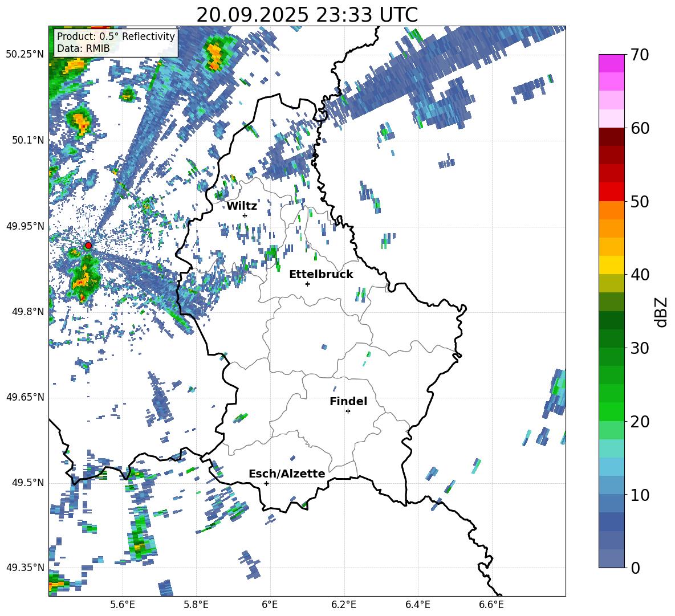Screen dimensions: 675x616
Task: Click the magenta top segment of colorbar
Action: [x=611, y=63]
